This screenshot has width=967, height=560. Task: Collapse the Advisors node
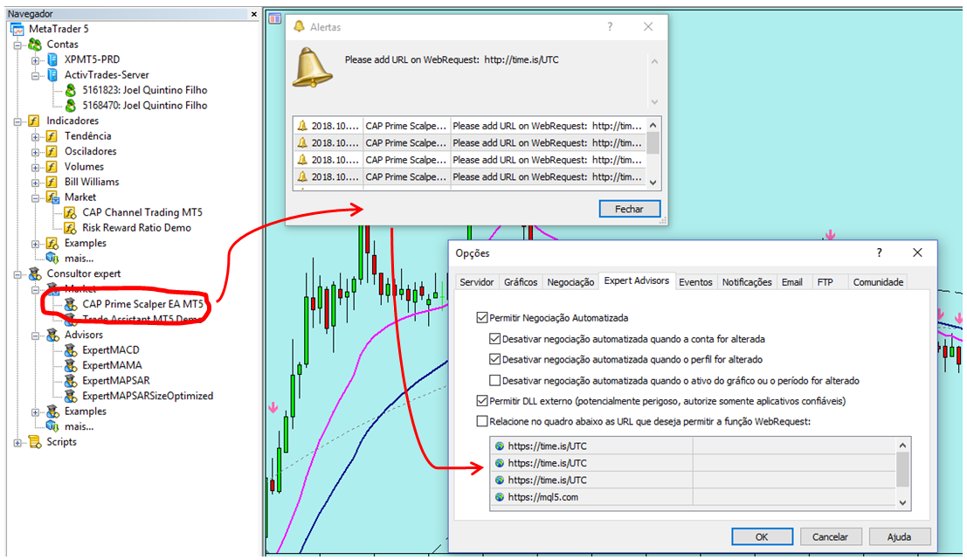36,335
